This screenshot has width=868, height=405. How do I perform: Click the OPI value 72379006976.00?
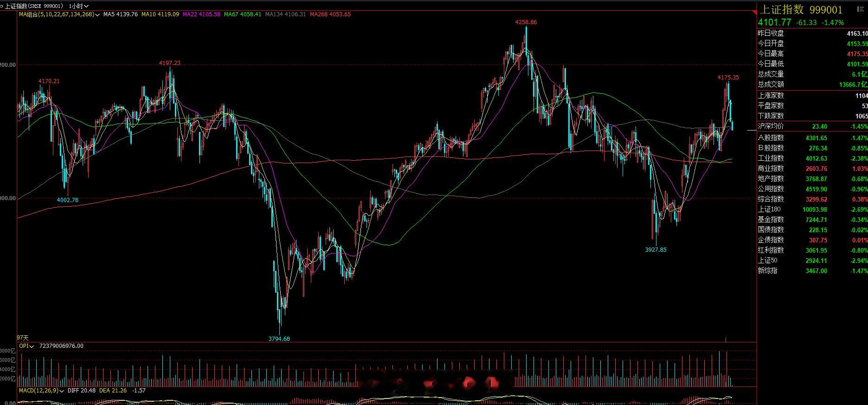point(62,346)
